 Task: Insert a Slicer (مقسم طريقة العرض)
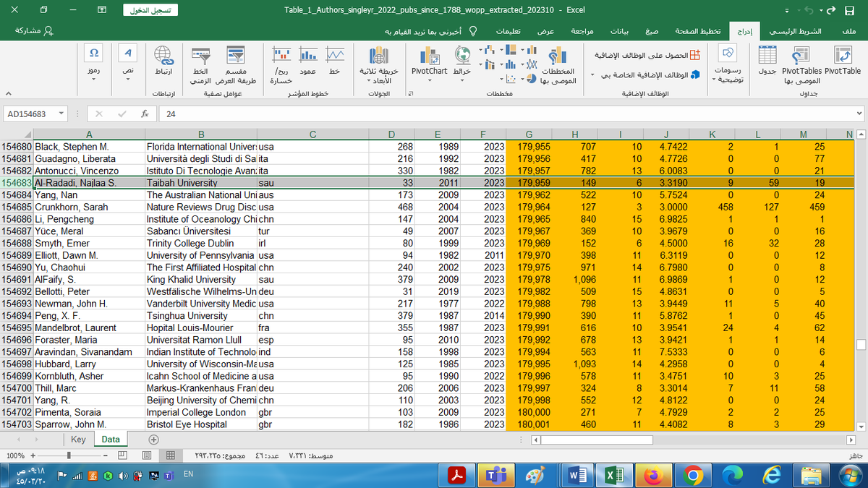click(x=237, y=65)
